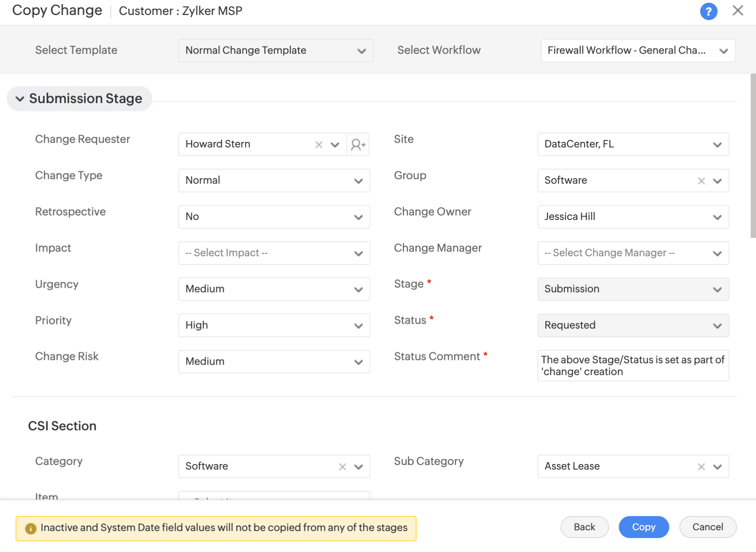This screenshot has width=756, height=552.
Task: Clear the Asset Lease sub category
Action: point(701,467)
